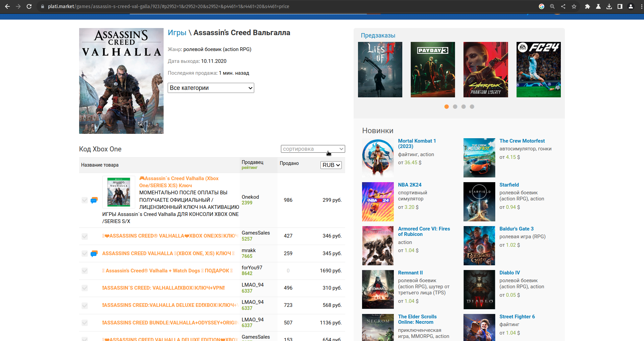Open 'Starfield' game link
Screen dimensions: 644x341
[x=509, y=185]
